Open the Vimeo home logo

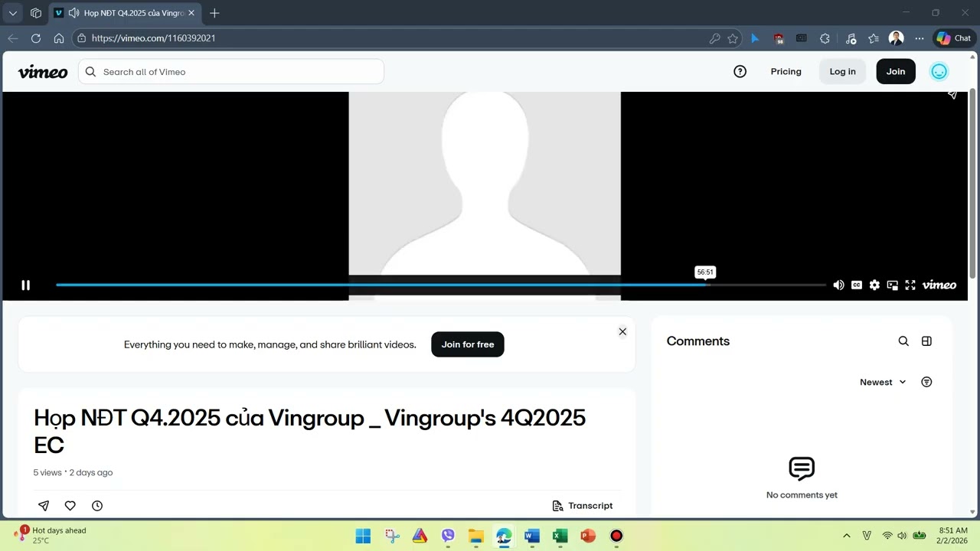[43, 72]
